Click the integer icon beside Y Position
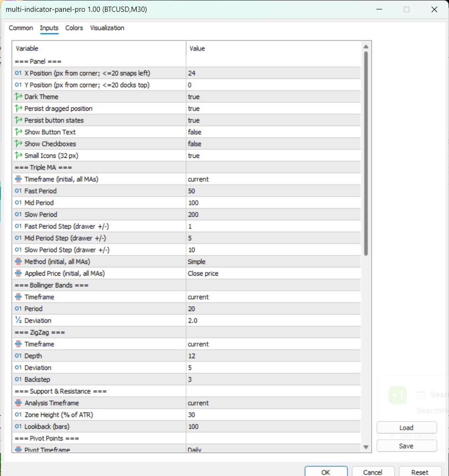The image size is (449, 476). pyautogui.click(x=18, y=85)
